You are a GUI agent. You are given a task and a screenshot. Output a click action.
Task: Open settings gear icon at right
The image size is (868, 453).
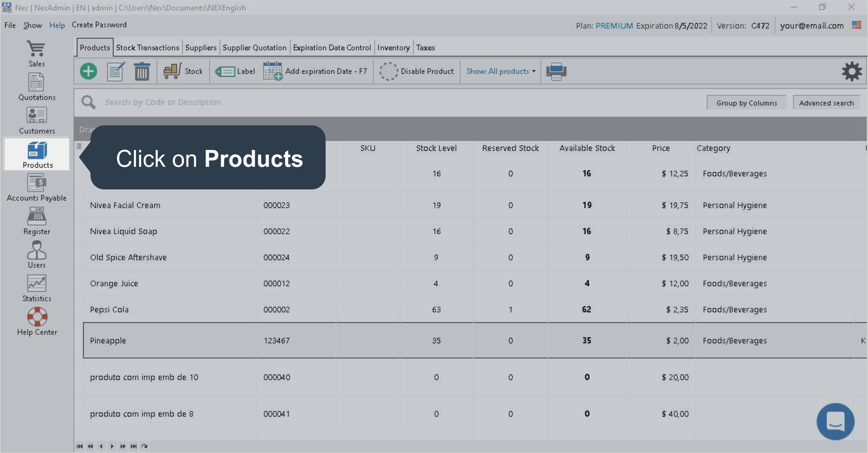[x=851, y=71]
